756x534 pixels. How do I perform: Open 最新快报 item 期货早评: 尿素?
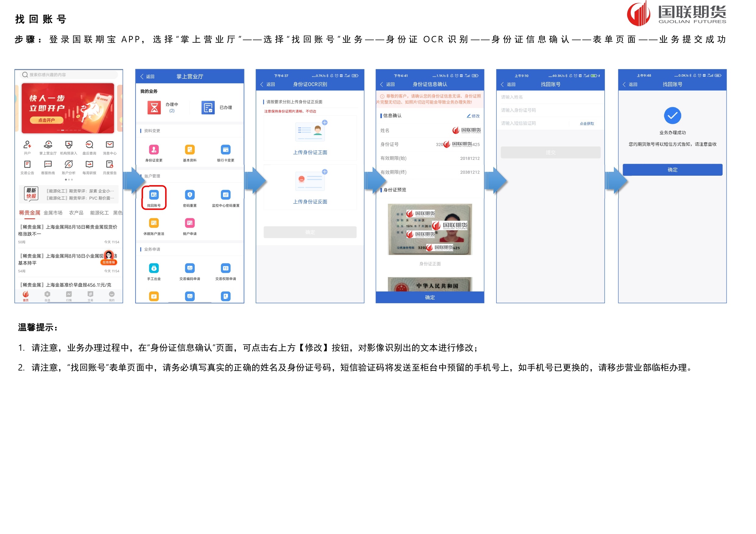80,191
